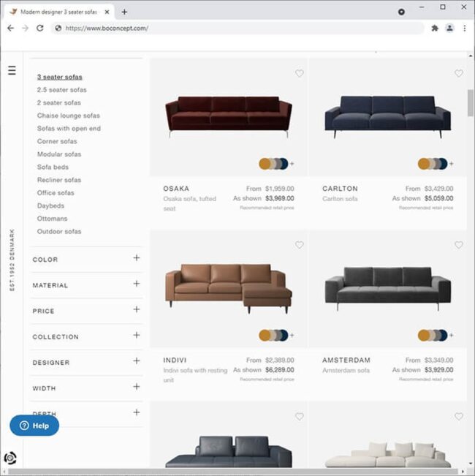
Task: Toggle the heart on the Amsterdam sofa
Action: tap(458, 245)
